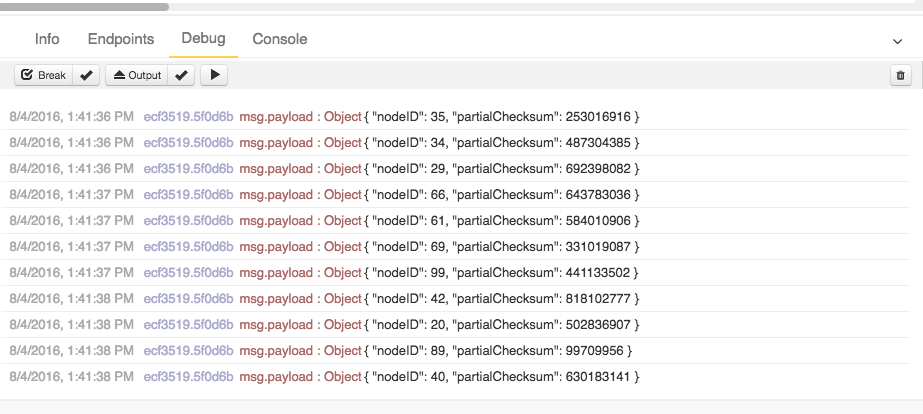Switch to the Info tab

(47, 39)
